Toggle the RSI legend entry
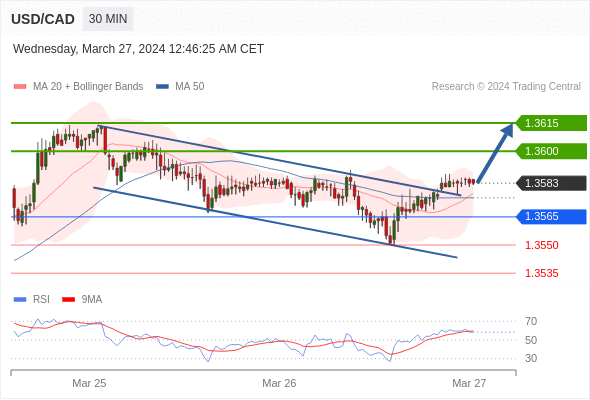The height and width of the screenshot is (400, 590). 32,300
